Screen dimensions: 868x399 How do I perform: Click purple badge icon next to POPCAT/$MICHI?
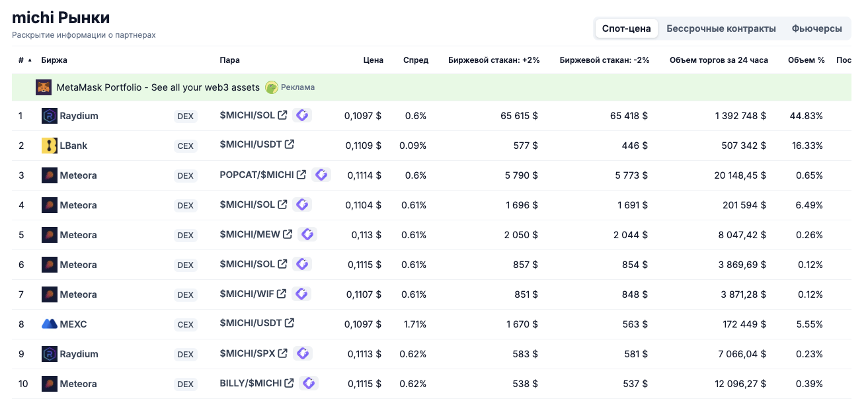321,175
